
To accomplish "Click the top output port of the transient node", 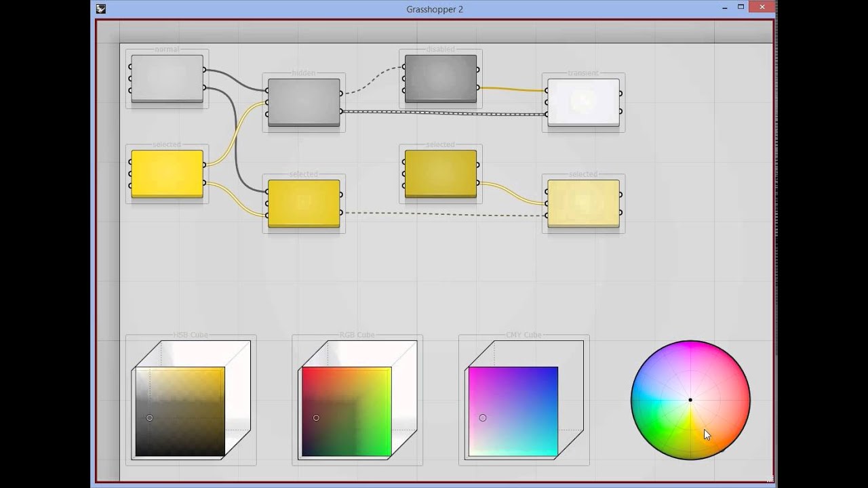I will point(620,94).
